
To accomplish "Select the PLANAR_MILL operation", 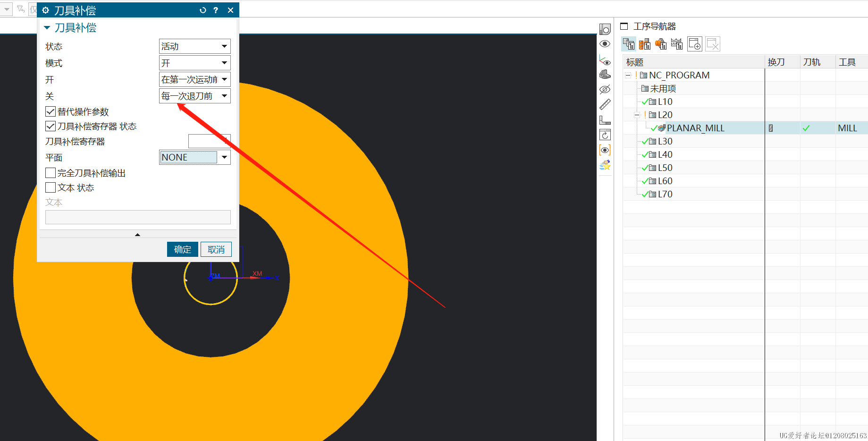I will pyautogui.click(x=695, y=128).
